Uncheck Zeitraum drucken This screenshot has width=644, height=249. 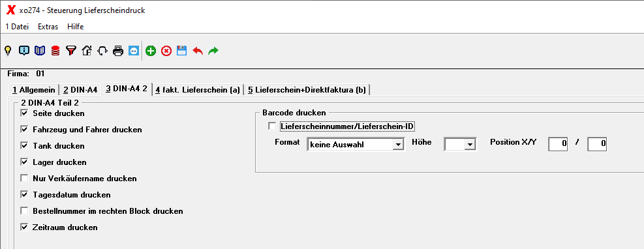pos(24,227)
